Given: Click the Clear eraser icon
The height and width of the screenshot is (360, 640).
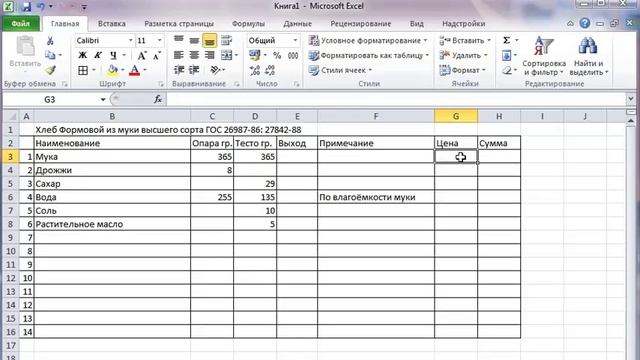Looking at the screenshot, I should [507, 70].
